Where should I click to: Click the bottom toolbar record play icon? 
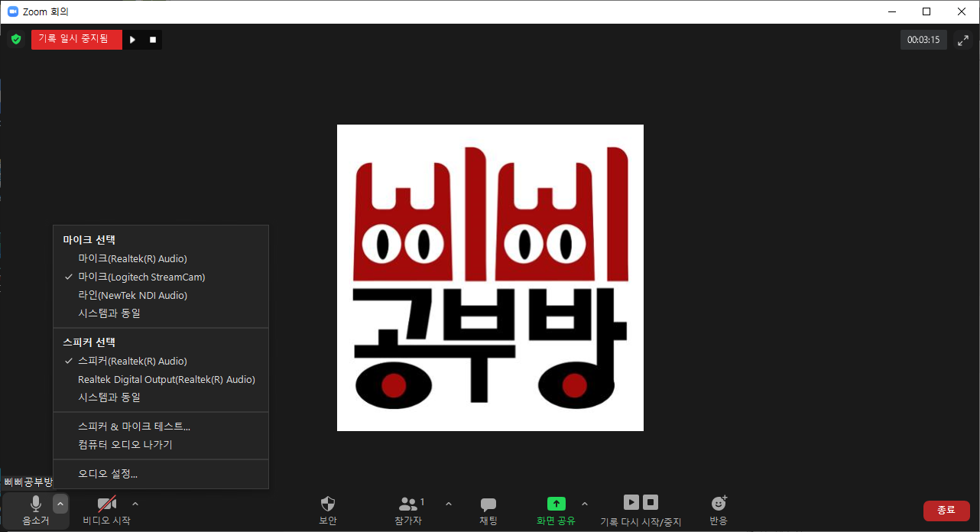(631, 502)
